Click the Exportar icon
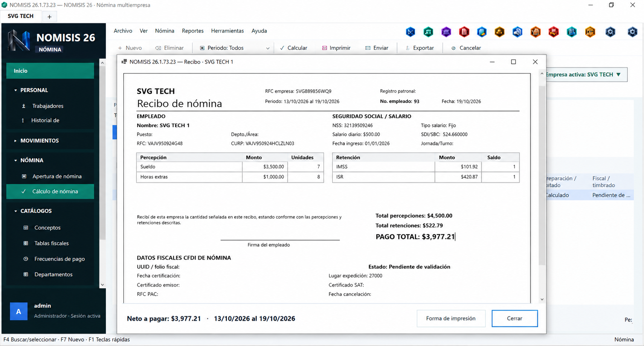Image resolution: width=644 pixels, height=346 pixels. click(x=407, y=48)
